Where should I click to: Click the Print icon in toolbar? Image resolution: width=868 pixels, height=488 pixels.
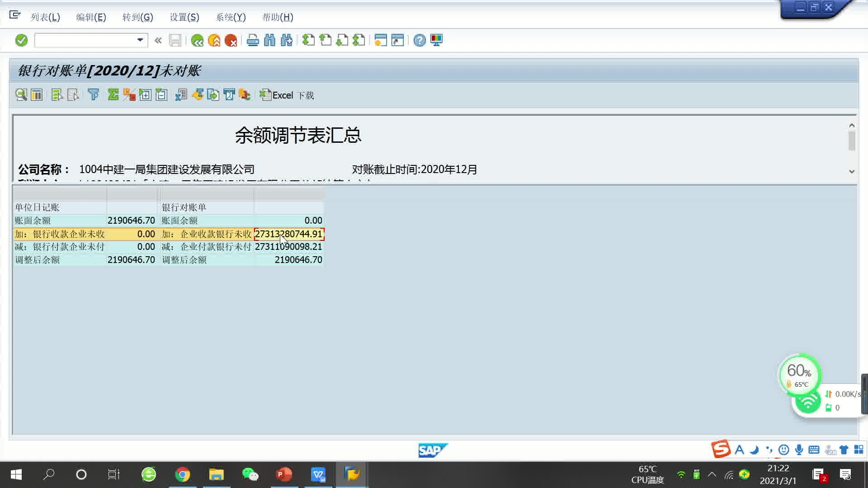[253, 41]
